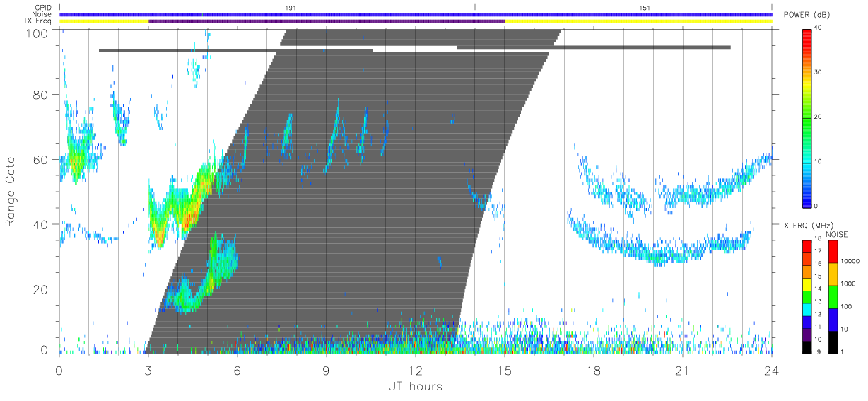Click the NOISE legend title
The height and width of the screenshot is (401, 868).
838,234
